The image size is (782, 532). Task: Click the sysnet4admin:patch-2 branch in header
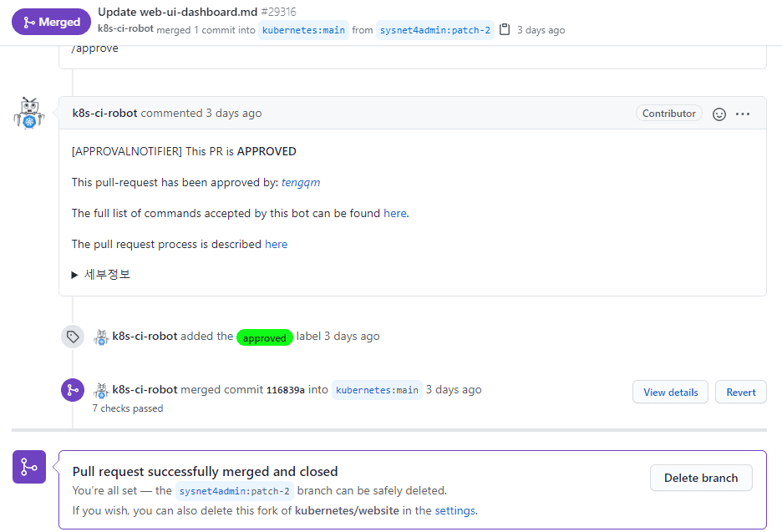tap(434, 30)
